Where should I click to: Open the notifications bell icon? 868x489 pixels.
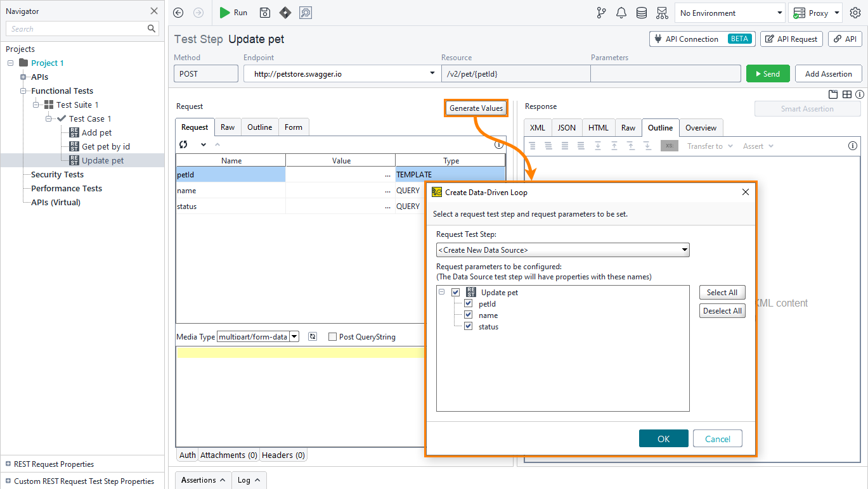pos(621,13)
